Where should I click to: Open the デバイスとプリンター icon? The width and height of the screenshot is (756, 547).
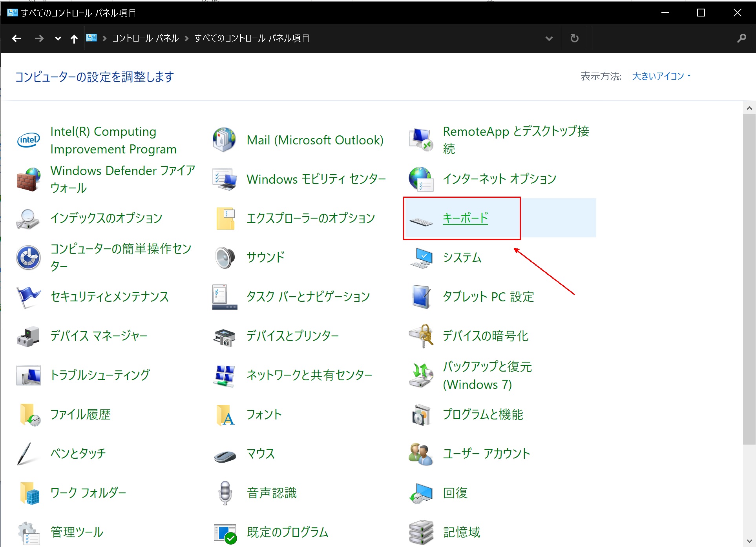coord(225,337)
